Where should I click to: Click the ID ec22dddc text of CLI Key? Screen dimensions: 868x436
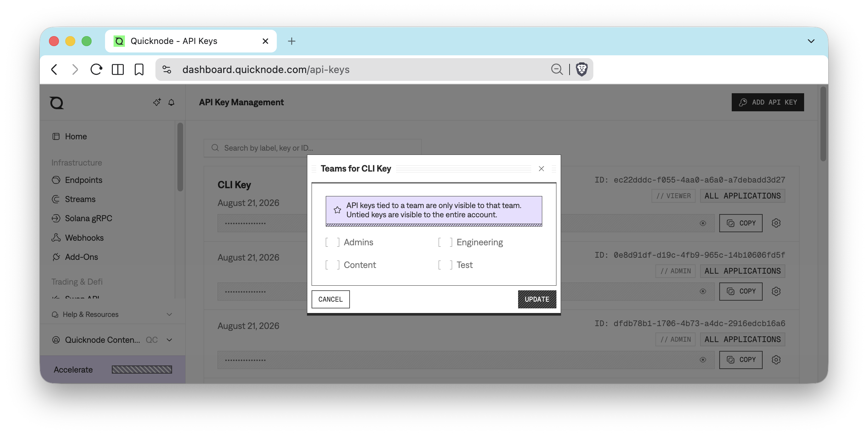pyautogui.click(x=690, y=180)
